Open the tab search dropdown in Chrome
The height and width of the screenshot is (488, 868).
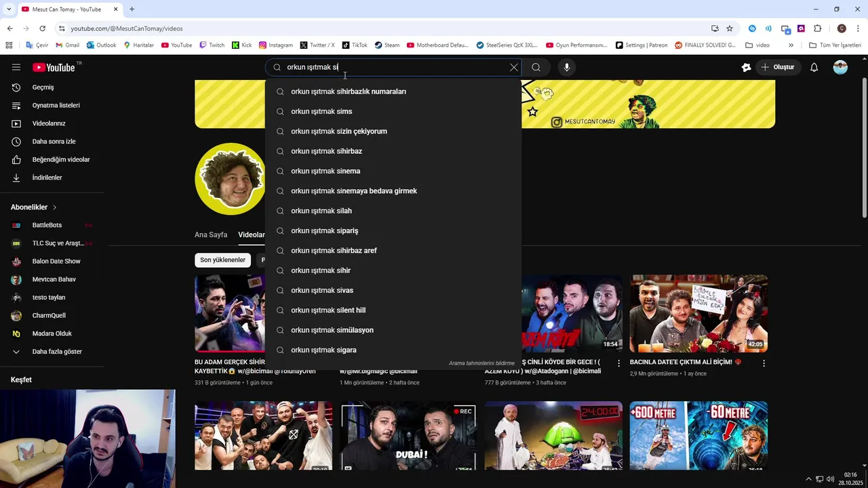point(9,9)
